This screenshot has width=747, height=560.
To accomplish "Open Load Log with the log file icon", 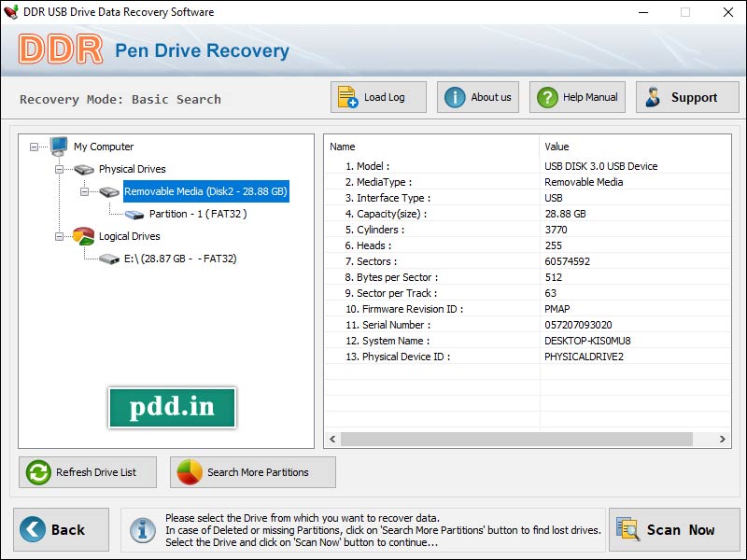I will click(x=347, y=96).
